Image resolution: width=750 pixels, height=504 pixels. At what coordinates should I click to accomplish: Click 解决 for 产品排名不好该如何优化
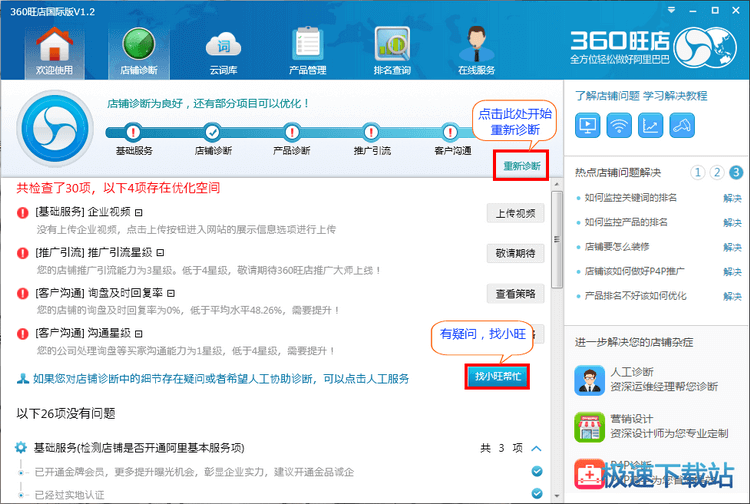(732, 297)
